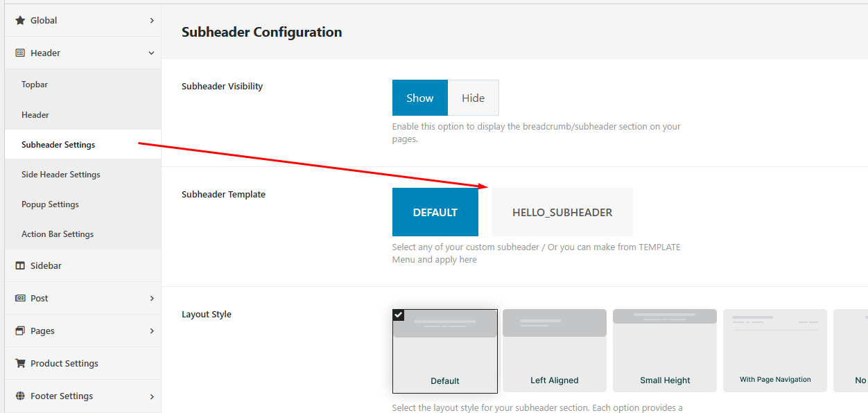Expand the Footer Settings chevron
Screen dimensions: 868x413
tap(151, 396)
